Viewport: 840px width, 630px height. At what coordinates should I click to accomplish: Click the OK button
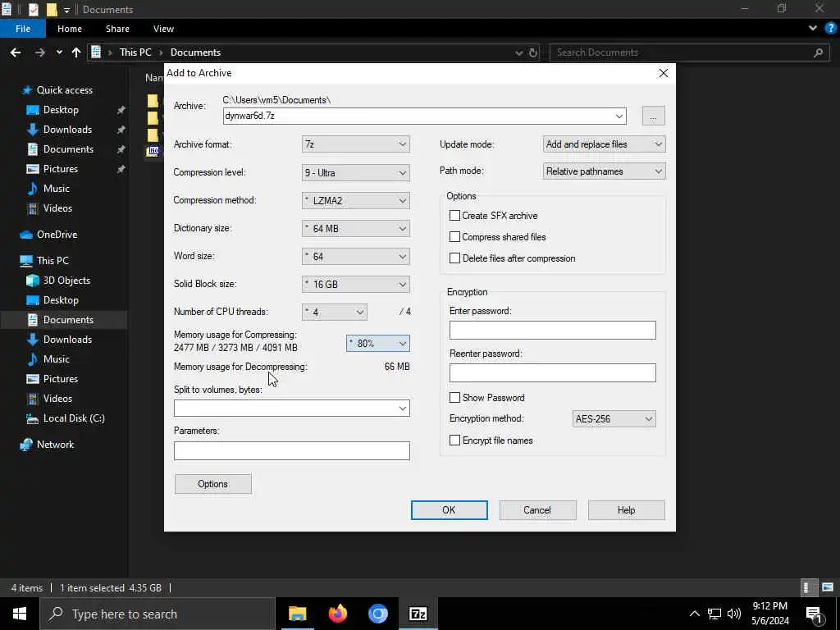coord(449,510)
